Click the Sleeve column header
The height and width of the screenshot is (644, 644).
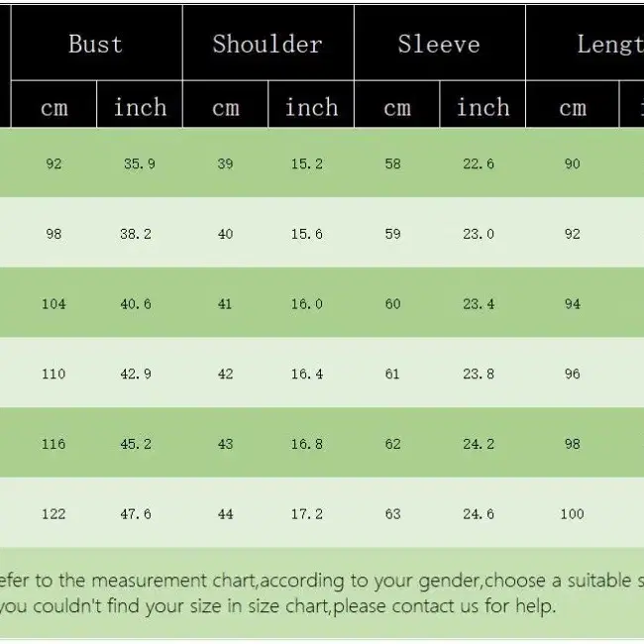point(440,43)
